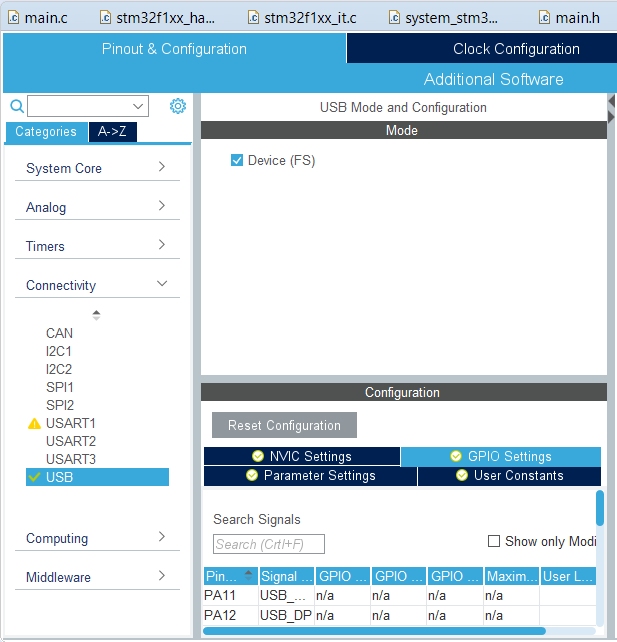
Task: Click the sort arrow in Pin column header
Action: point(248,576)
